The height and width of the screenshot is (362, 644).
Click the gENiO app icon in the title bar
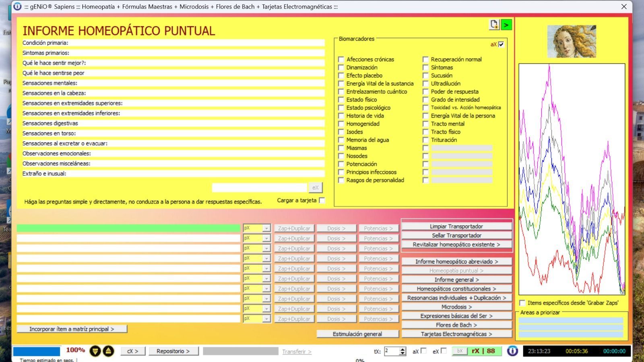pyautogui.click(x=17, y=6)
